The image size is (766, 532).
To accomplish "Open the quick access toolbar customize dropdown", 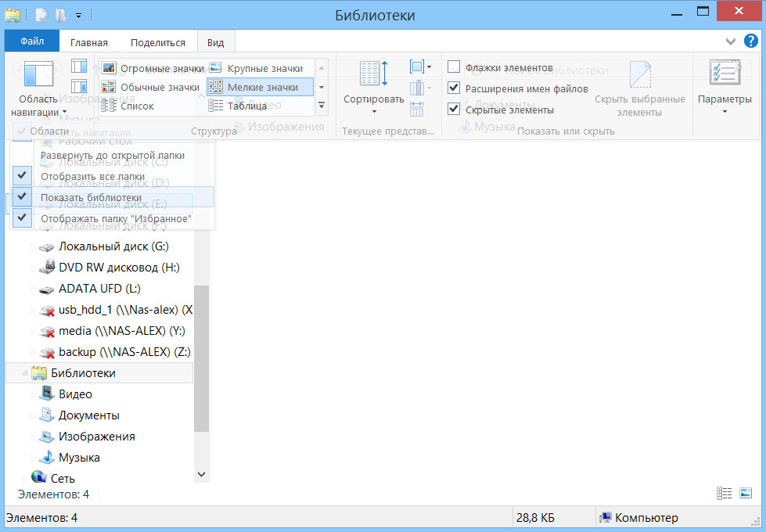I will [x=79, y=15].
